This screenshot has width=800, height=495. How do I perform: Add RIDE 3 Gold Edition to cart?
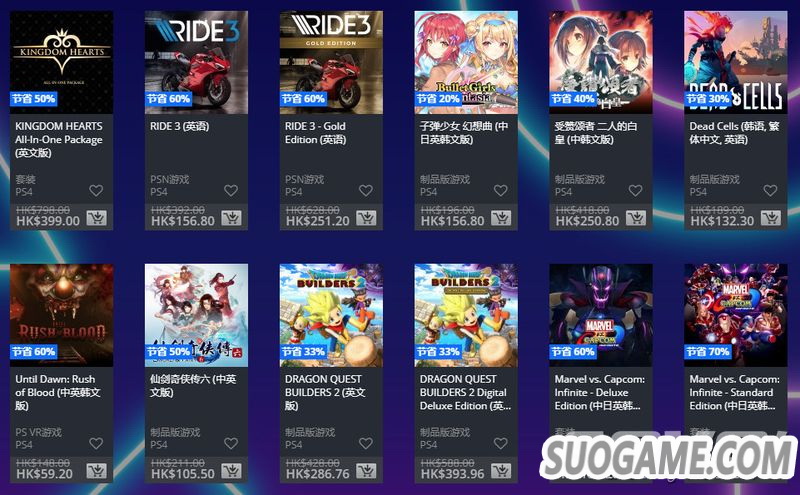366,218
